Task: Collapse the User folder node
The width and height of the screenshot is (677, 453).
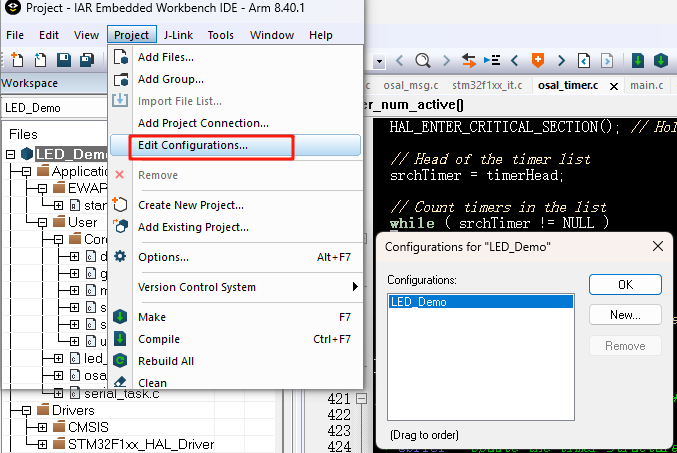Action: 42,222
